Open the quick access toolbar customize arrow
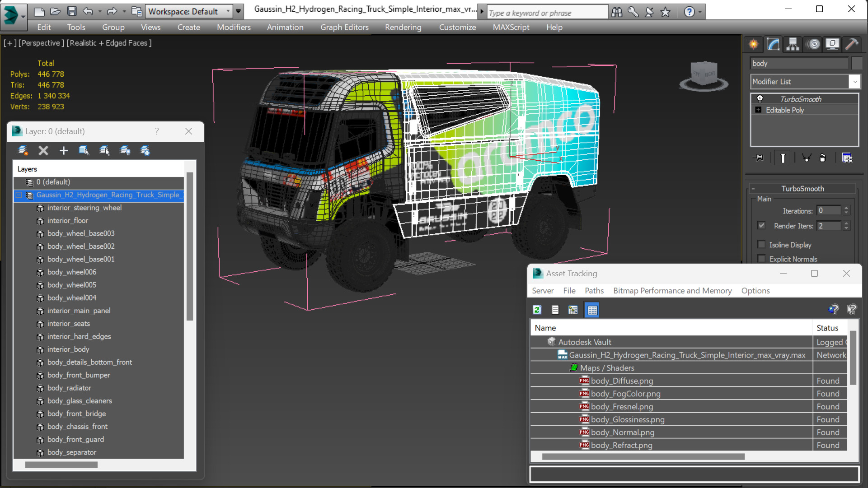 point(238,11)
